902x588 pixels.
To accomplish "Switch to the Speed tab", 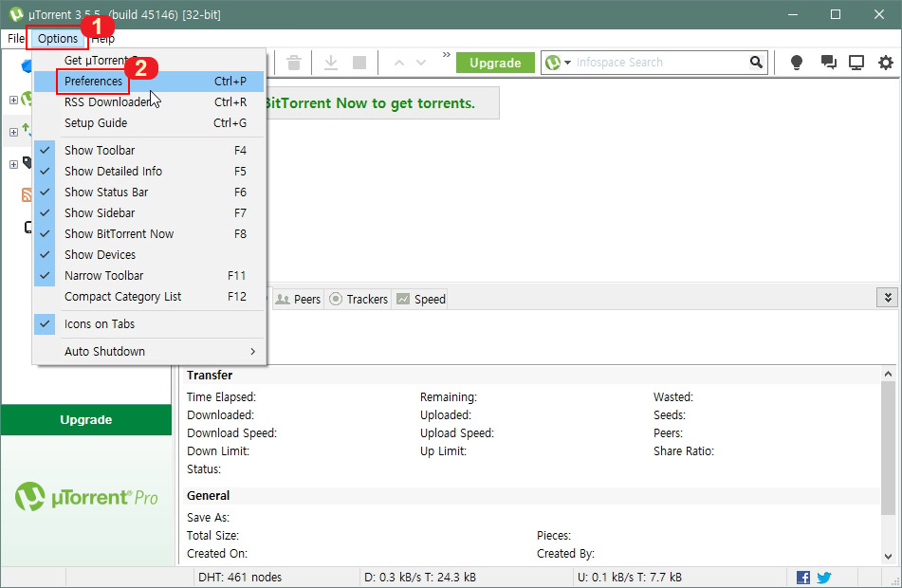I will click(x=421, y=299).
